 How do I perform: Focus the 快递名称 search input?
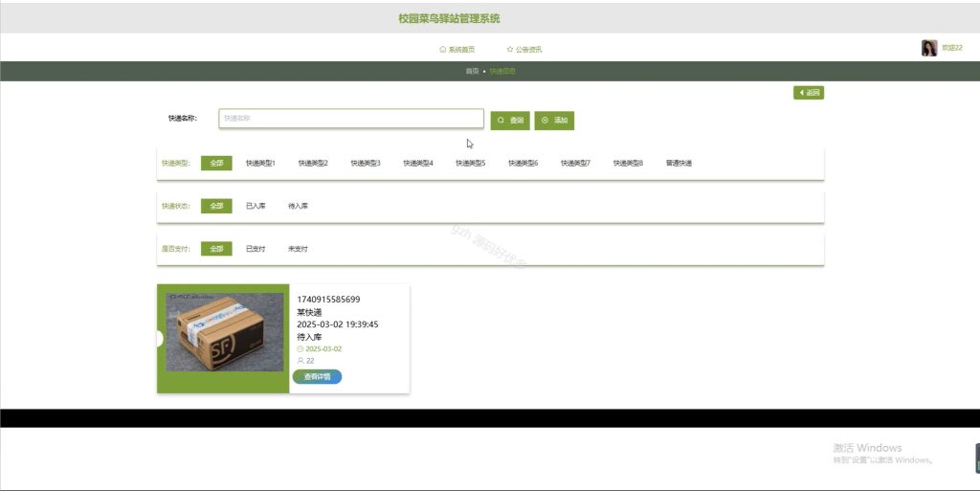(351, 119)
